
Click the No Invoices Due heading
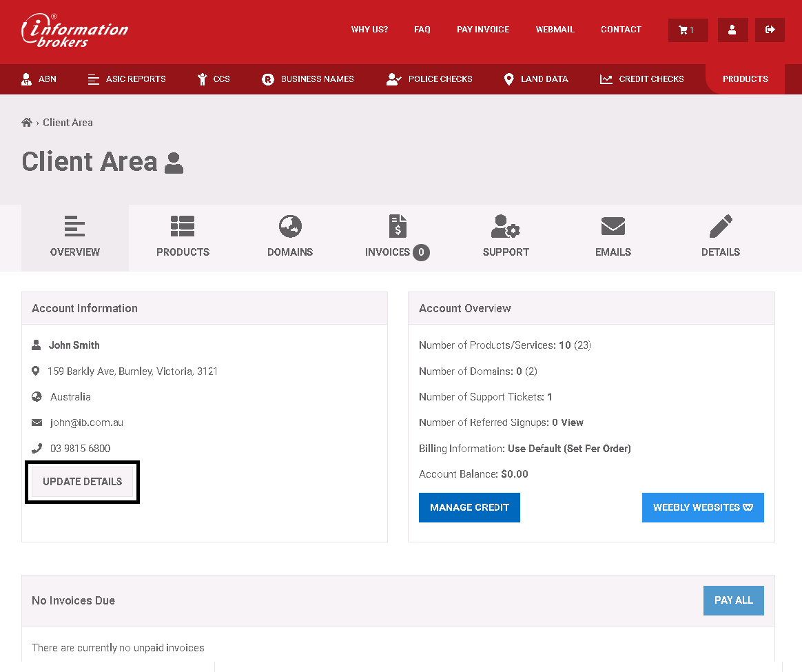click(73, 601)
